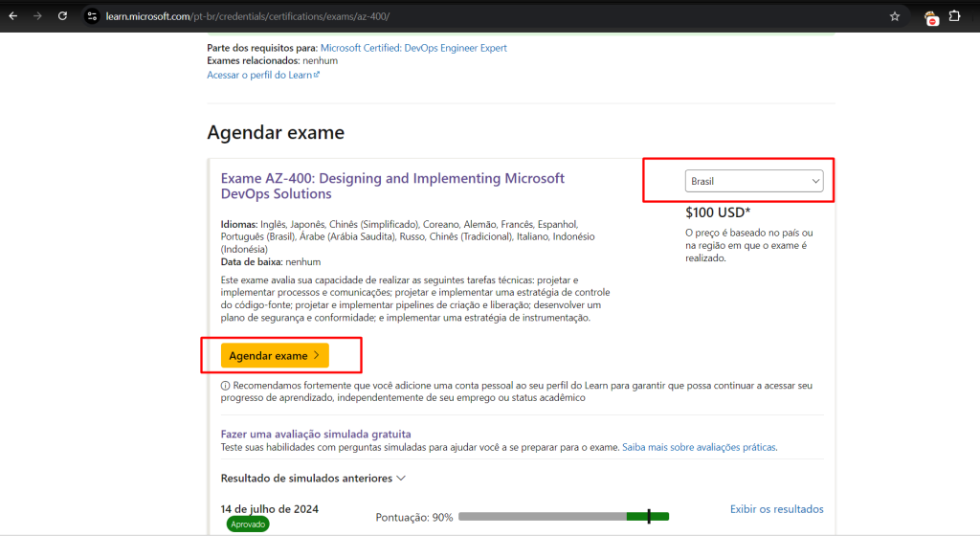Viewport: 980px width, 536px height.
Task: Bookmark this page with the star icon
Action: coord(895,16)
